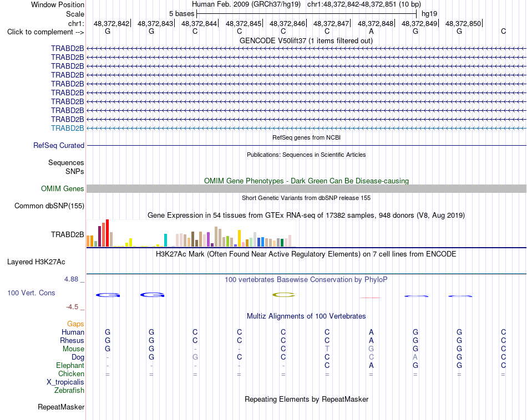
Task: Select the SNPs subtrack label
Action: tap(75, 171)
